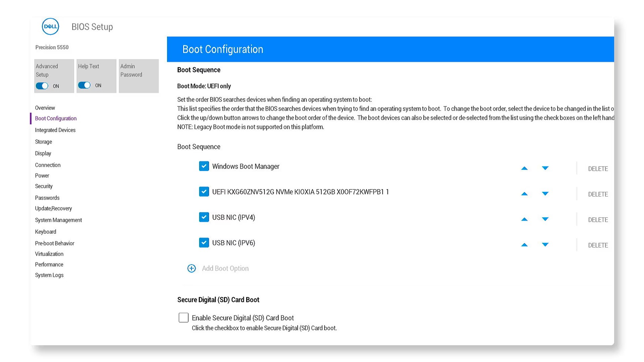Click 'USB NIC (IPV4)' entry text
The width and height of the screenshot is (644, 362).
click(x=233, y=217)
